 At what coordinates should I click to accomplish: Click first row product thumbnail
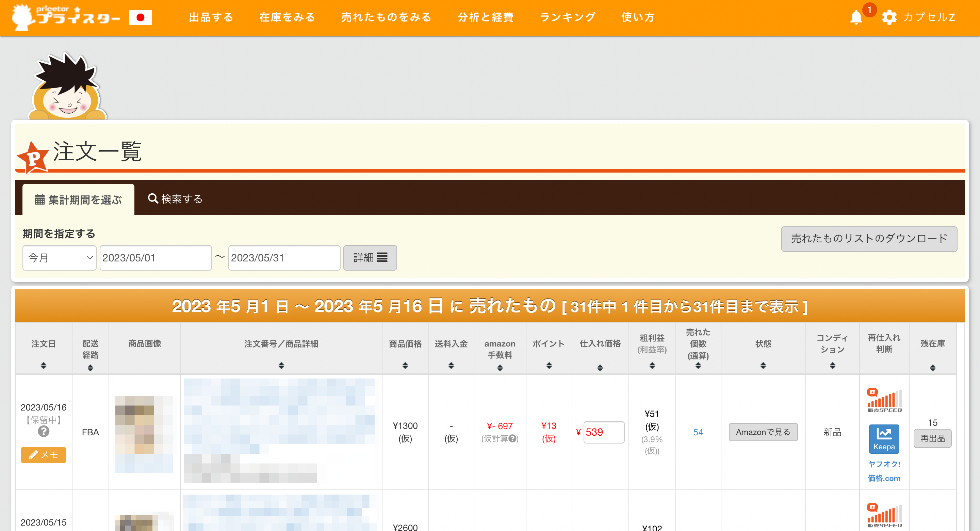tap(144, 434)
